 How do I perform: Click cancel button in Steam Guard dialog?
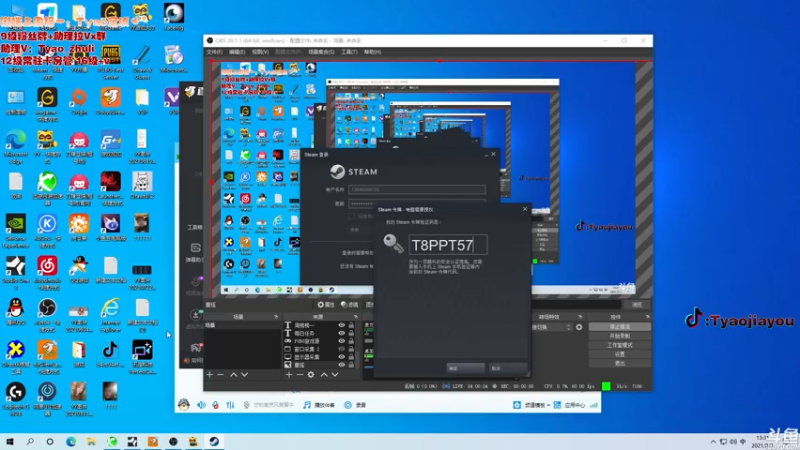coord(508,368)
